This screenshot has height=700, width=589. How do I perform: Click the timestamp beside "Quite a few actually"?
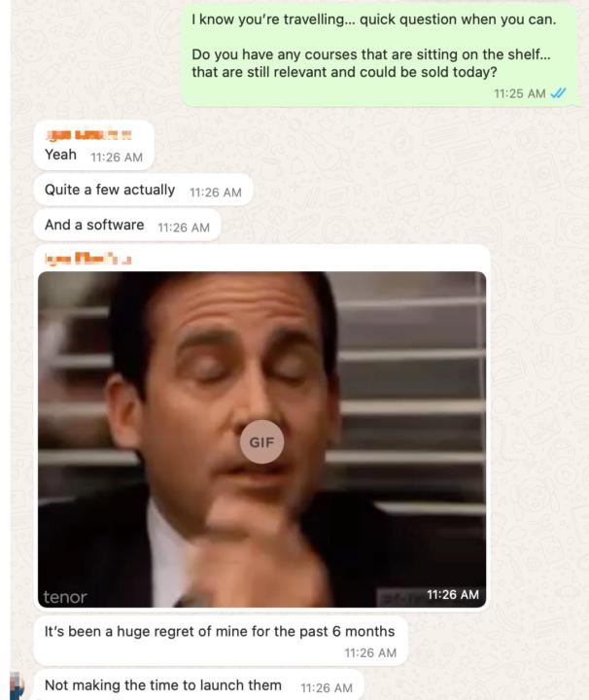(x=216, y=192)
